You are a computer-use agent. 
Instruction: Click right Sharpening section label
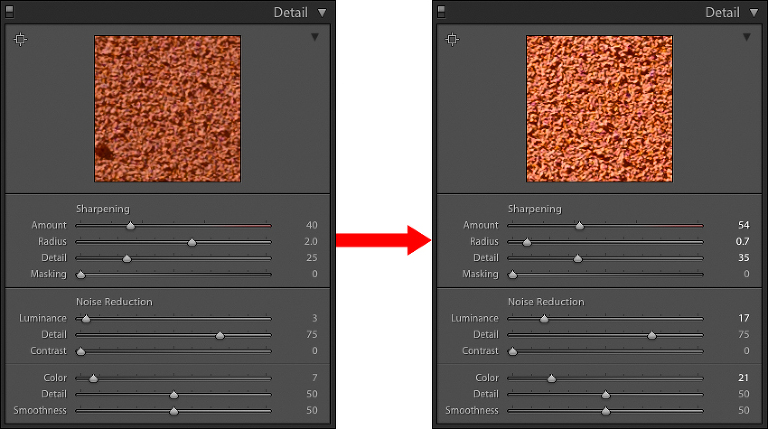(x=535, y=209)
